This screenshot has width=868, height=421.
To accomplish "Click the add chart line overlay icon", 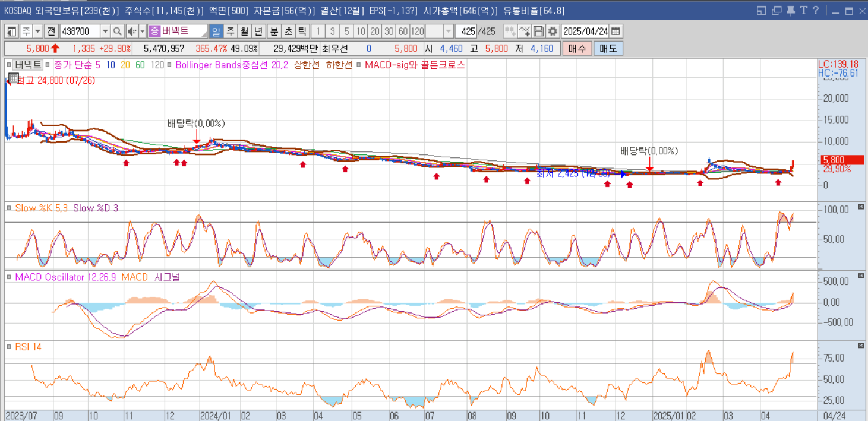I will (x=524, y=31).
